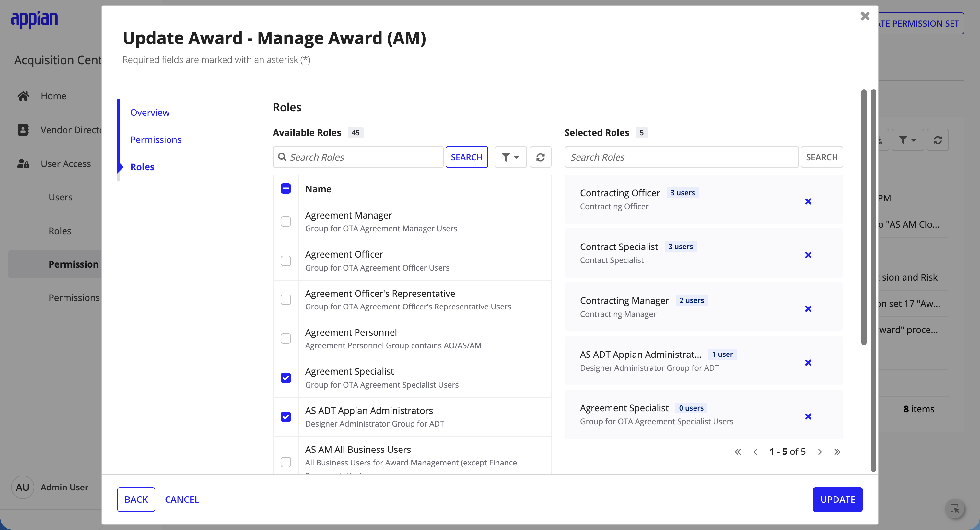
Task: Click 'Agreement Personnel Group contains AO/AS/AM' text
Action: pos(393,345)
